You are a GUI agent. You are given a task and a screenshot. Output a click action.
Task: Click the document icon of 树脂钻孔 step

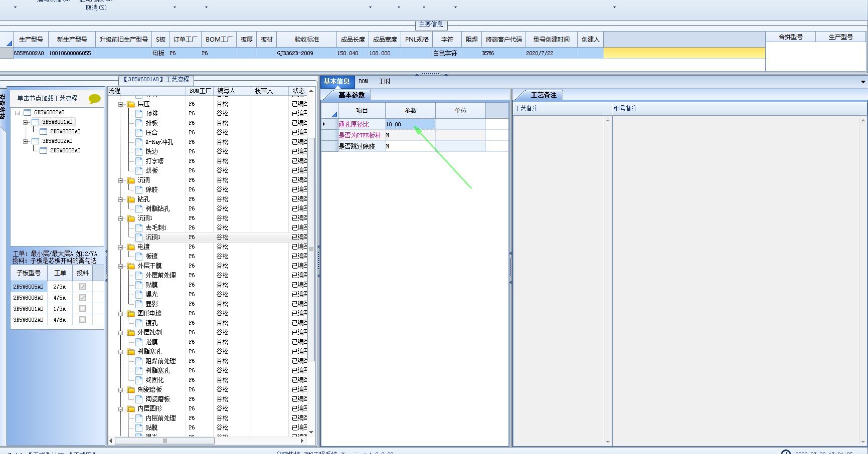pos(139,209)
